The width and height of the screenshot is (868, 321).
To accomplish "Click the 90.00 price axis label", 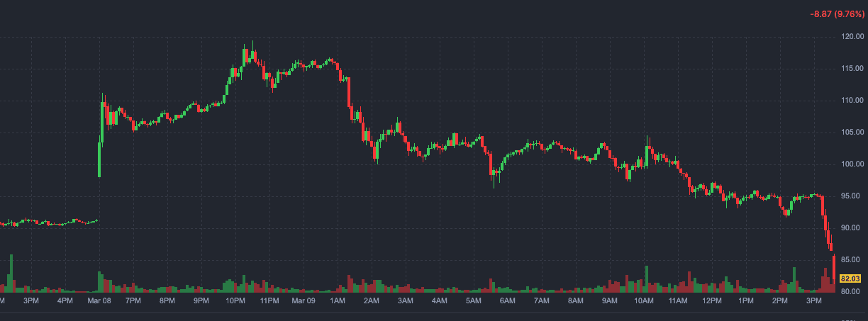I will click(x=851, y=228).
